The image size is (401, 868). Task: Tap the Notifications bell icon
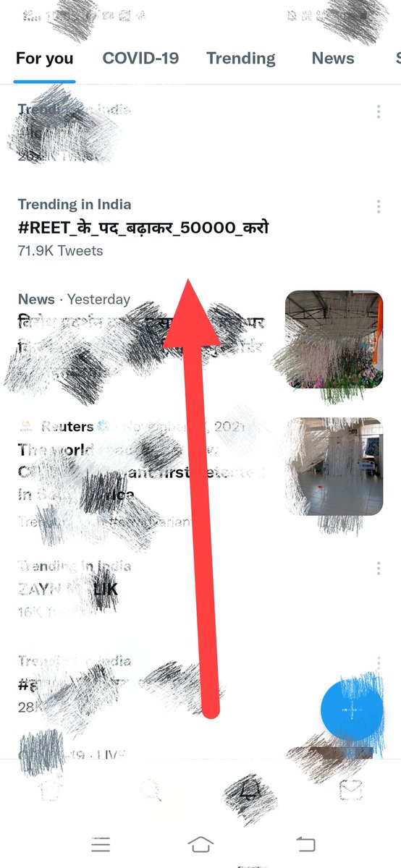click(x=250, y=791)
